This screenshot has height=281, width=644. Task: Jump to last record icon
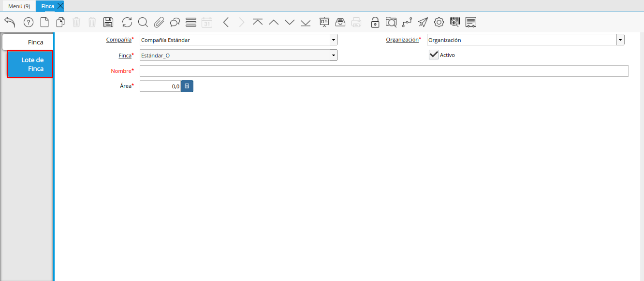[306, 22]
